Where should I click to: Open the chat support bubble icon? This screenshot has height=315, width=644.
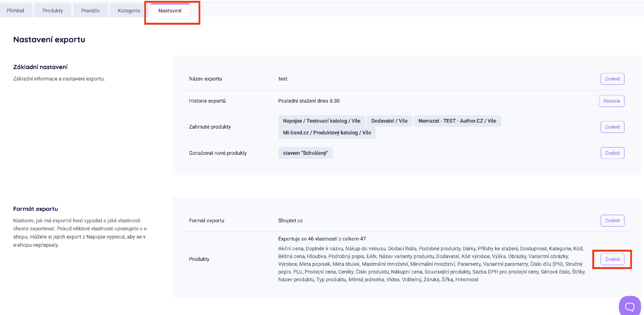(629, 306)
